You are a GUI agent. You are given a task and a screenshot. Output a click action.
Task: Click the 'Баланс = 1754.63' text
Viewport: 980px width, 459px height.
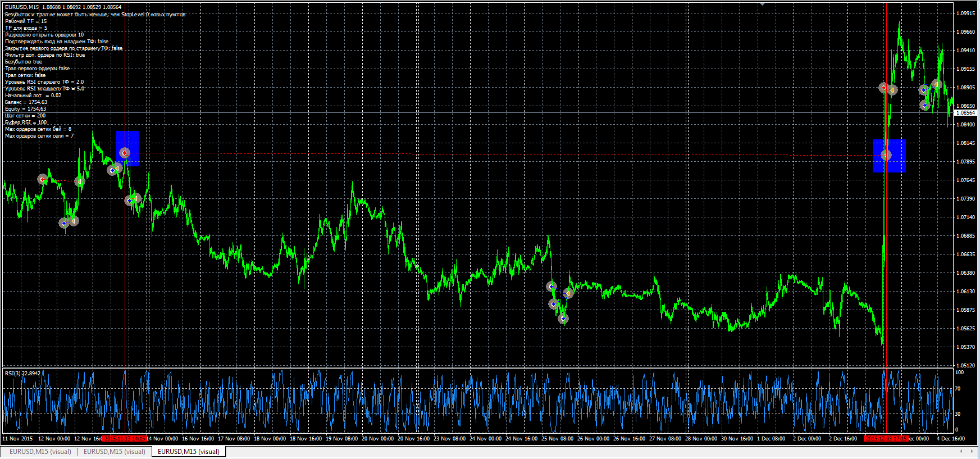point(26,102)
